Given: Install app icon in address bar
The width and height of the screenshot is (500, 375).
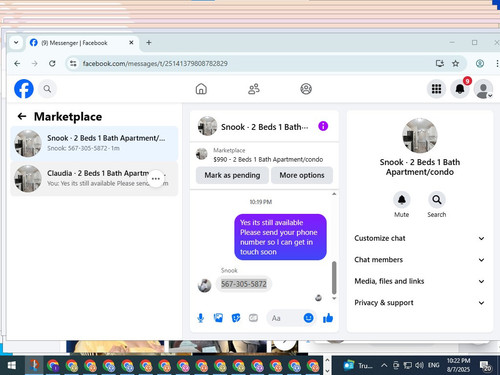Looking at the screenshot, I should (x=440, y=63).
